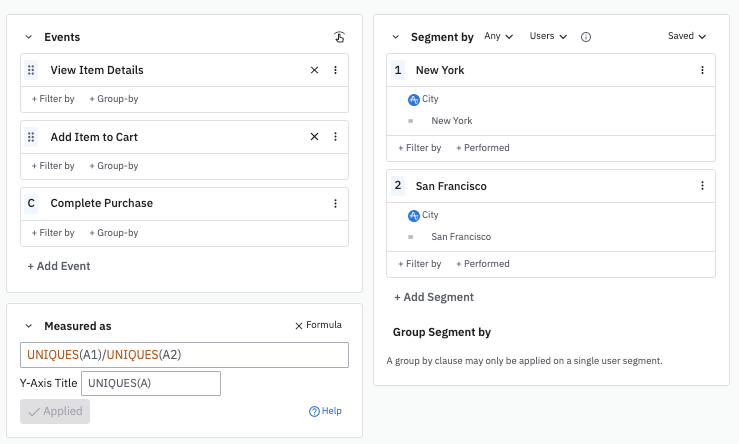Open more options for Add Item to Cart
Viewport: 739px width, 444px height.
click(x=335, y=137)
